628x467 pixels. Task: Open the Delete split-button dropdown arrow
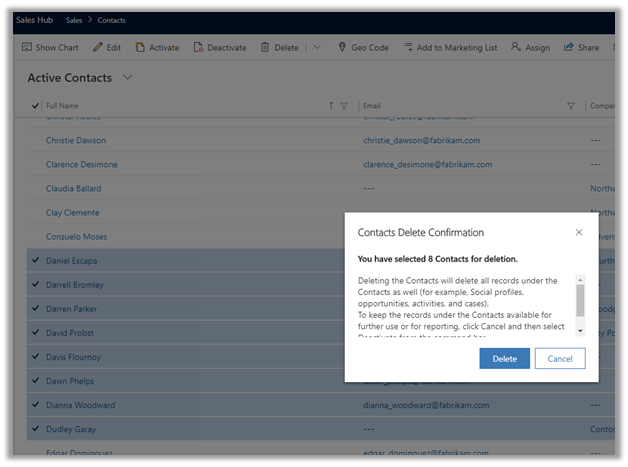(317, 47)
